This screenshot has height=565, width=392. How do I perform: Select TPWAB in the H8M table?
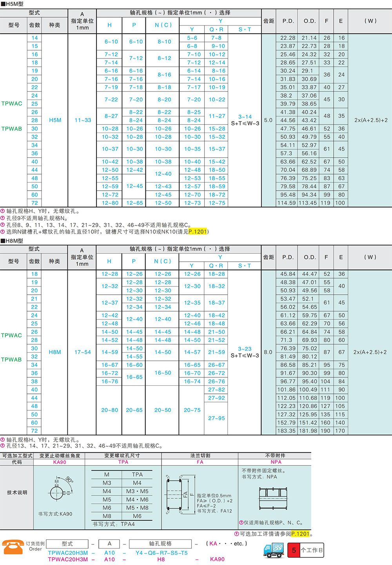12,359
